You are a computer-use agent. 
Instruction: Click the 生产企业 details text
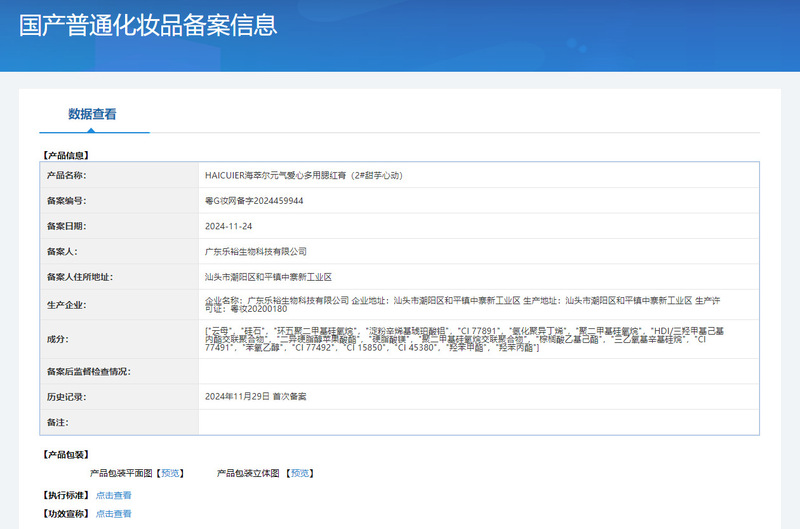tap(463, 305)
